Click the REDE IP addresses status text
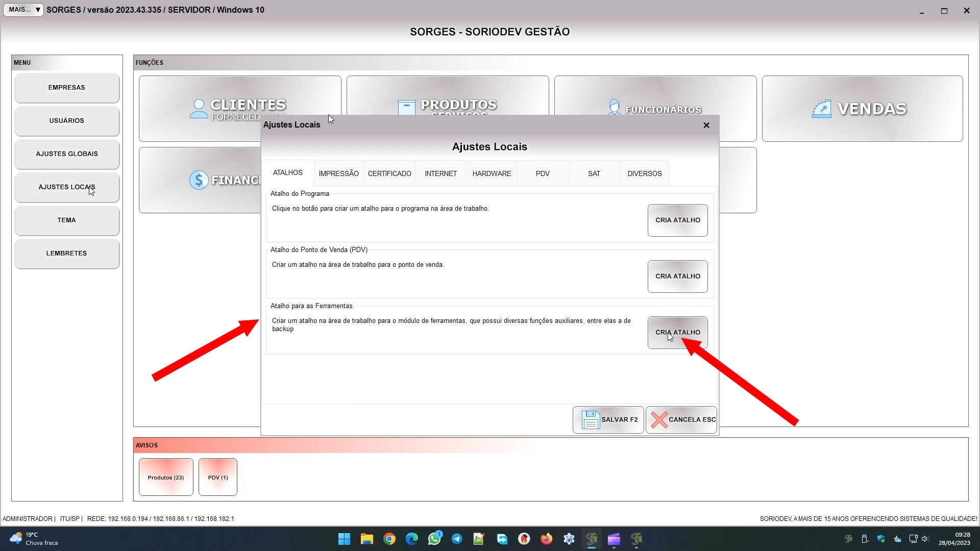 click(x=160, y=519)
